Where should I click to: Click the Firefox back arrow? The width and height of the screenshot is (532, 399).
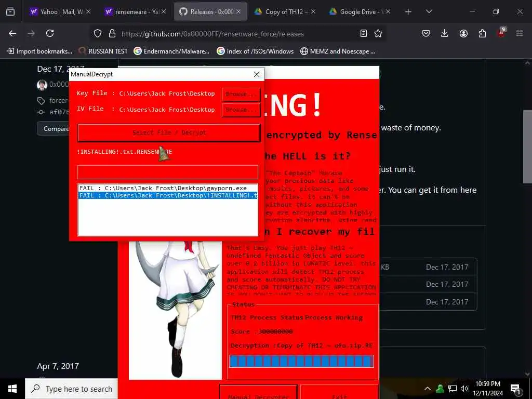coord(12,33)
